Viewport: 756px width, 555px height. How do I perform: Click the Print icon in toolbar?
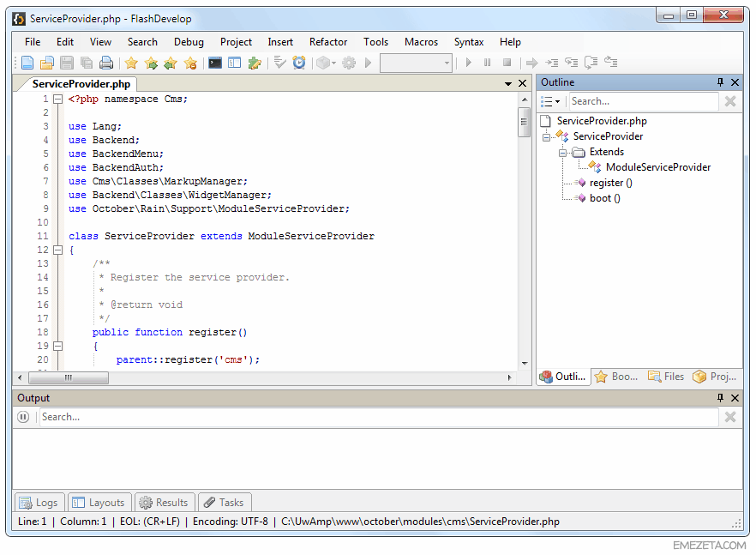pos(106,63)
